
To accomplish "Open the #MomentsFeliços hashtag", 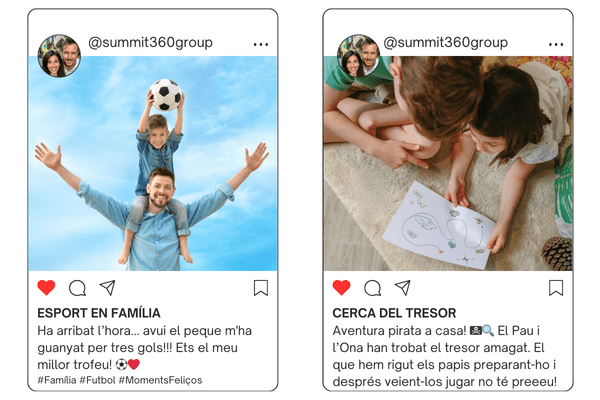I will click(x=160, y=380).
